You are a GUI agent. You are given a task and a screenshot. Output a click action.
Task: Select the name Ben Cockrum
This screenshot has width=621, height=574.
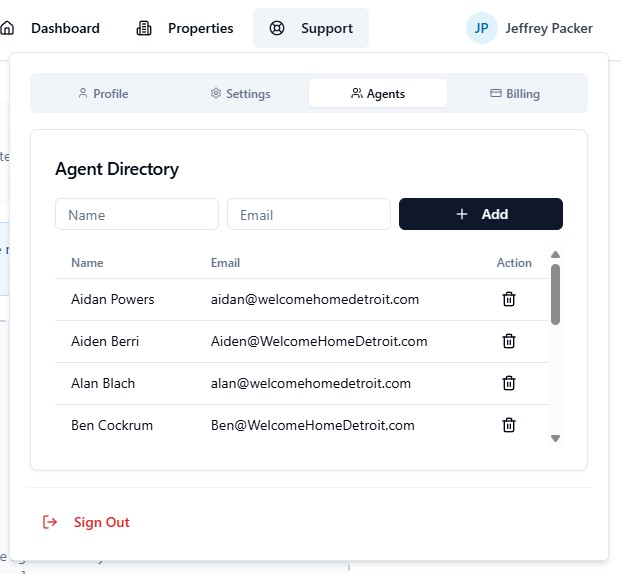[x=112, y=425]
